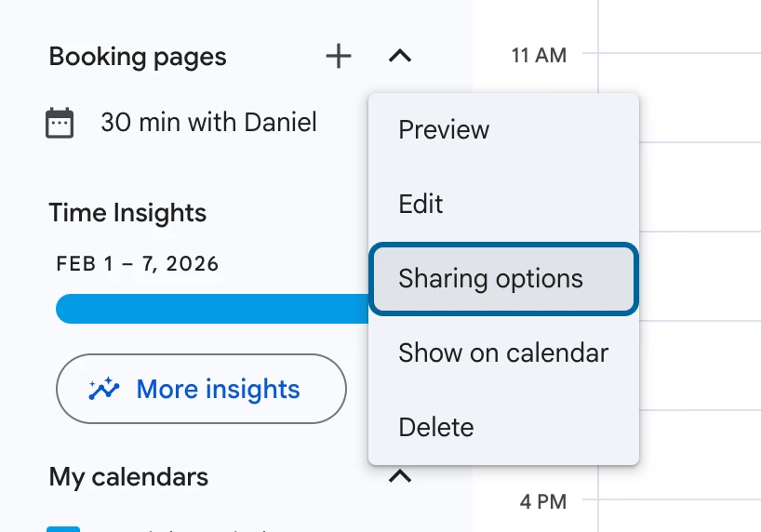The height and width of the screenshot is (532, 761).
Task: Click the 11 AM time label
Action: click(x=539, y=55)
